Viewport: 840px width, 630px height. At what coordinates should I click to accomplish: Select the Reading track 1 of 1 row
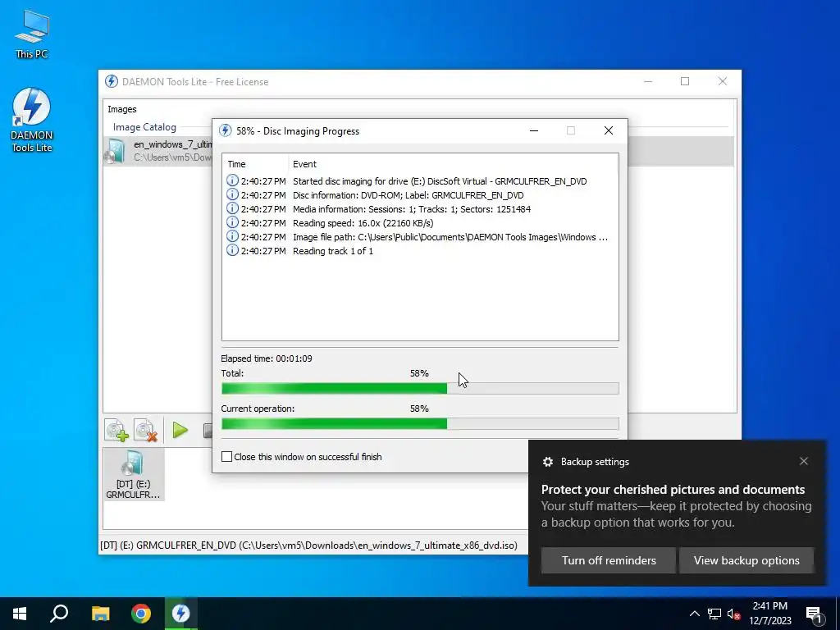420,251
